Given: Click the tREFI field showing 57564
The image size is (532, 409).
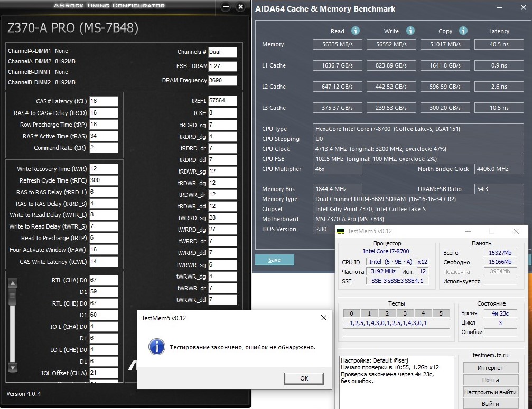Looking at the screenshot, I should click(222, 101).
